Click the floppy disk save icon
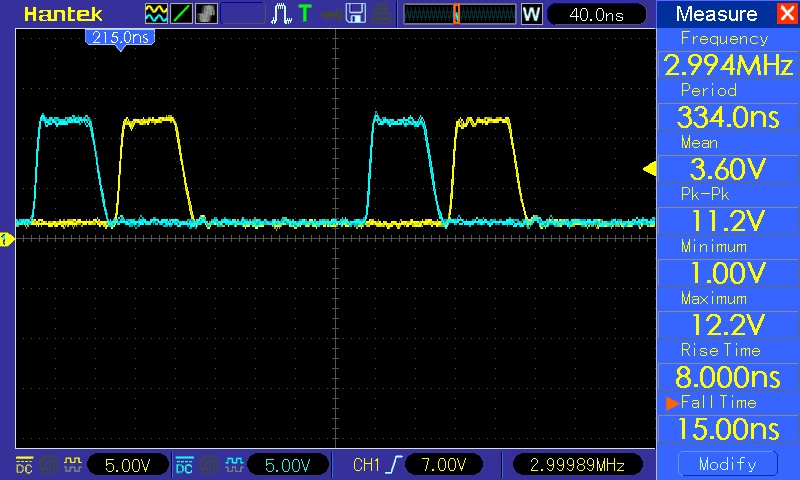Screen dimensions: 800x480 click(356, 14)
